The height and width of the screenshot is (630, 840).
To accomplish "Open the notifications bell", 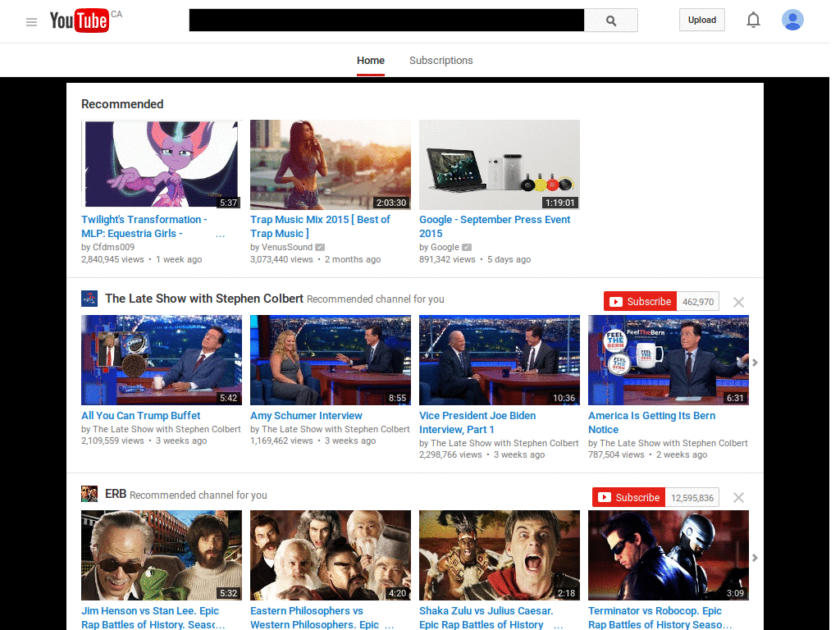I will (753, 21).
